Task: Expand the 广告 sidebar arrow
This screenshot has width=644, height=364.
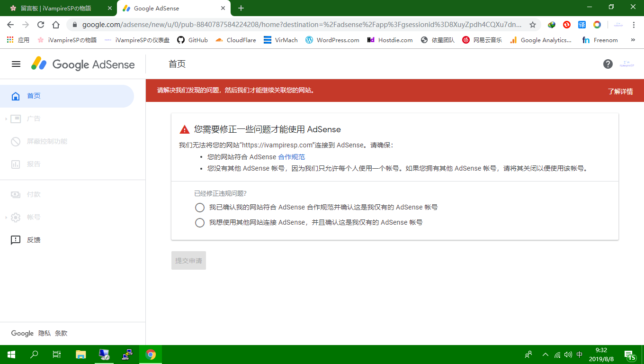Action: [x=6, y=119]
